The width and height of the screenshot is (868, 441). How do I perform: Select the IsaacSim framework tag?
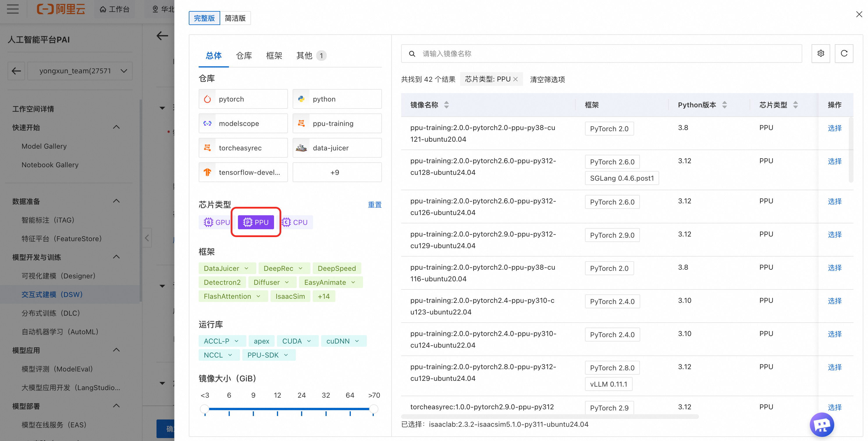(x=290, y=296)
